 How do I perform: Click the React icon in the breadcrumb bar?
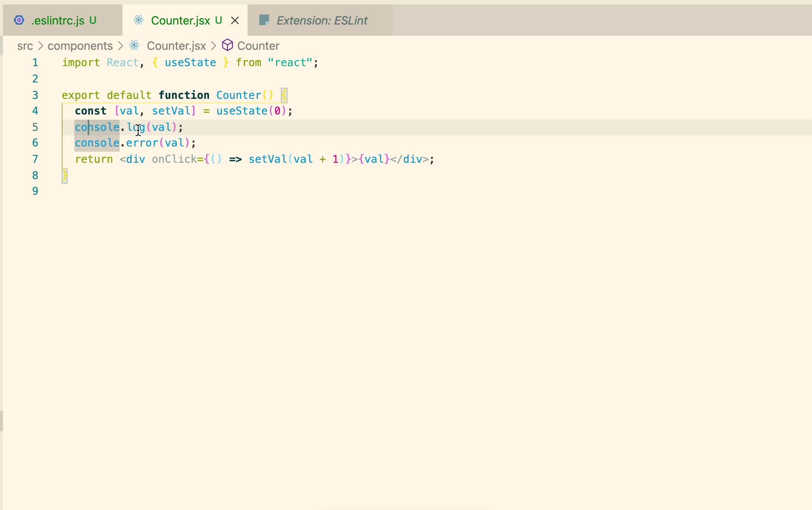tap(134, 45)
